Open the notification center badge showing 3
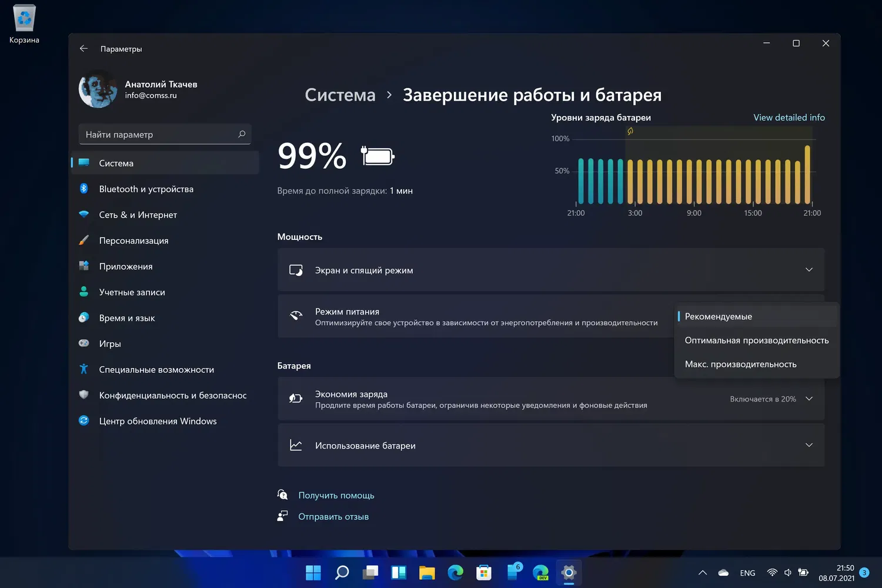The height and width of the screenshot is (588, 882). [864, 573]
